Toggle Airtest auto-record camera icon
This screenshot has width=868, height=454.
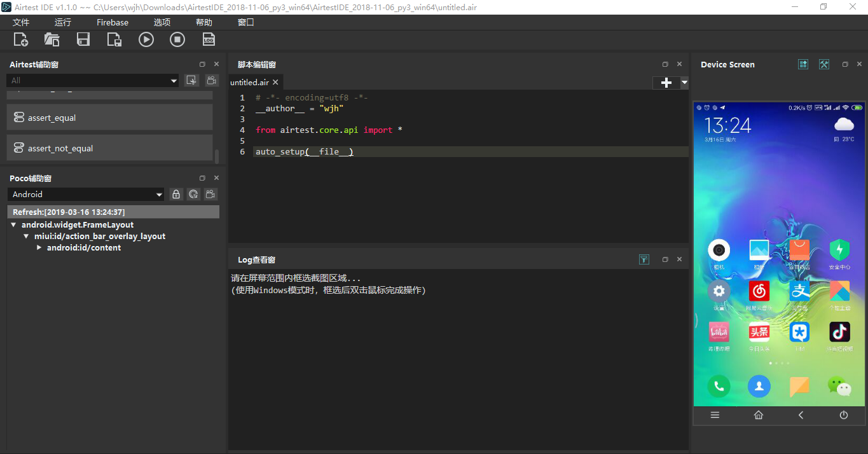coord(211,80)
